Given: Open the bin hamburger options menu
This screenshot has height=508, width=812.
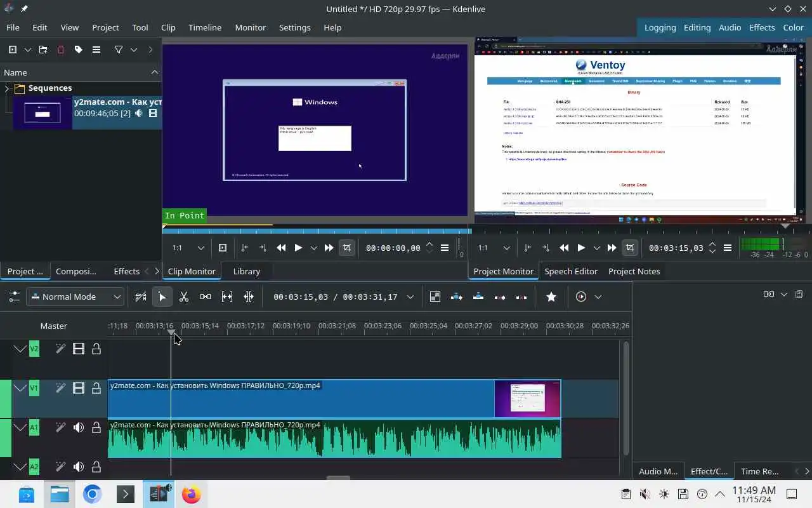Looking at the screenshot, I should tap(96, 50).
